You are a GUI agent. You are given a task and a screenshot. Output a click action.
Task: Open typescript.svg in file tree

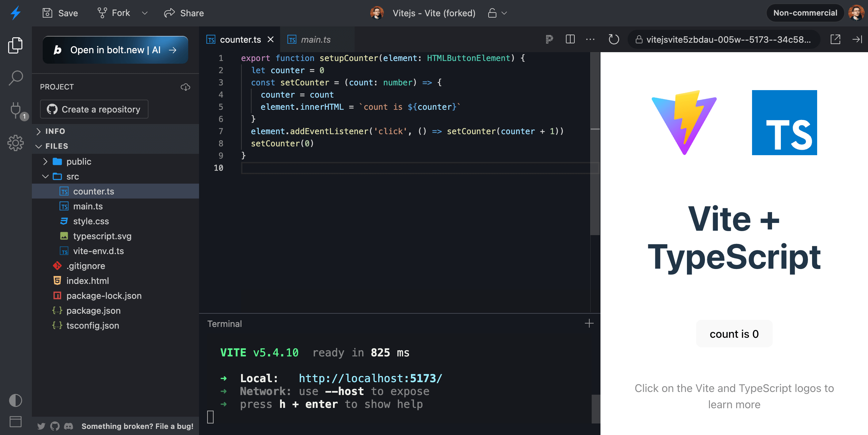tap(115, 236)
